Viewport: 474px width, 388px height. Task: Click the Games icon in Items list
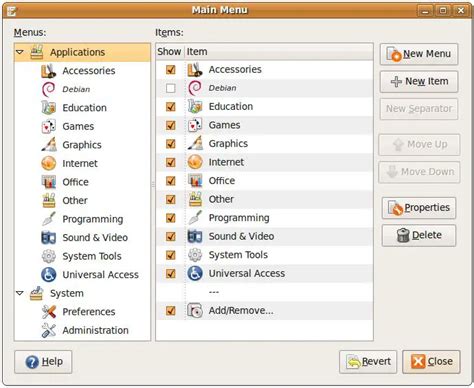pos(195,125)
